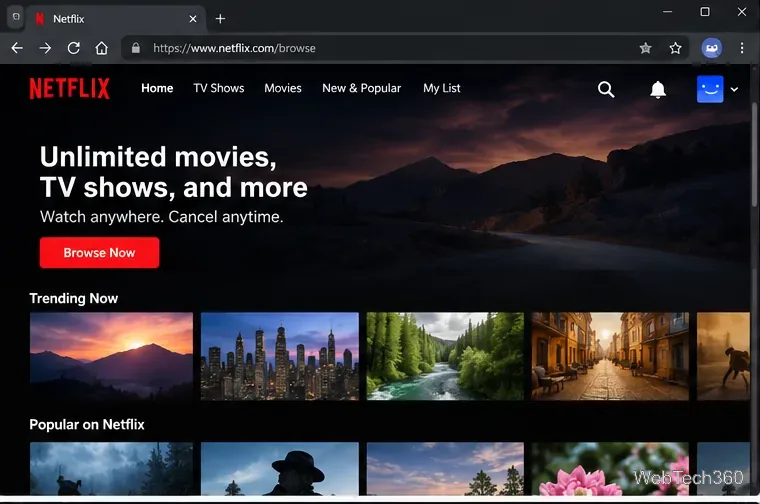
Task: Close the Netflix browser tab
Action: tap(193, 19)
